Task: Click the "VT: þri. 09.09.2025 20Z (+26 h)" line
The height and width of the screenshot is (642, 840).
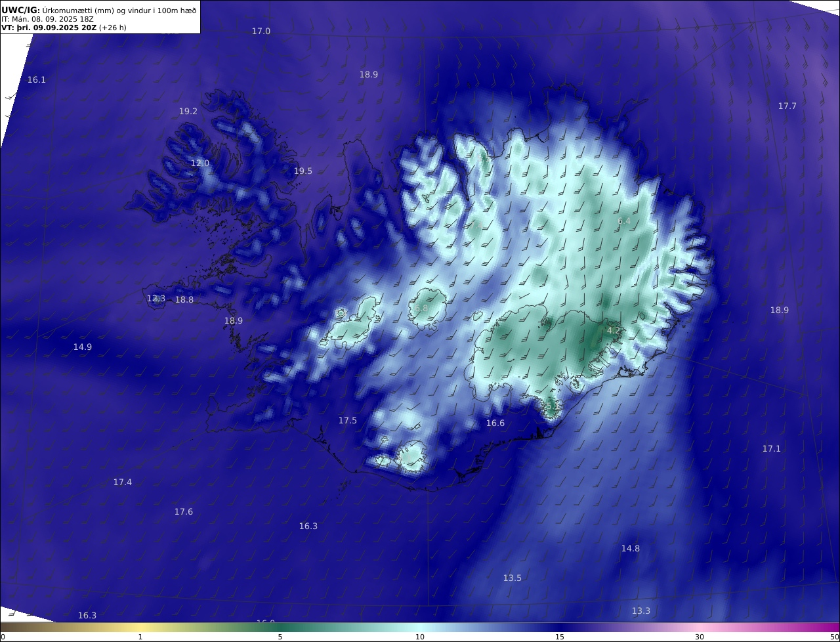Action: 64,28
